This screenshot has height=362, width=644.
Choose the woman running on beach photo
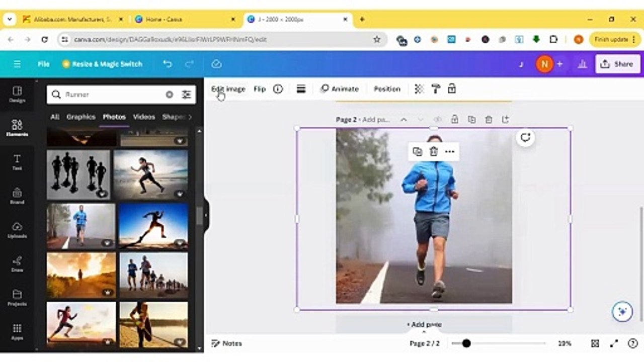[x=151, y=174]
